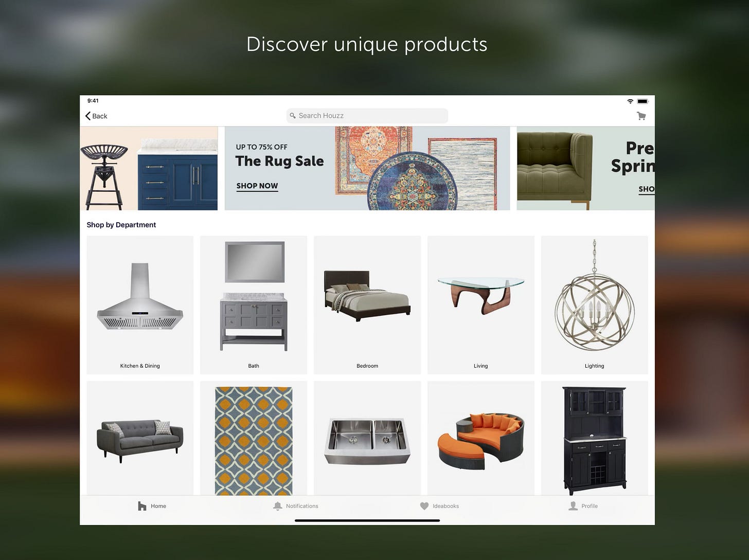Click the 'UP TO 75% OFF' text
Viewport: 749px width, 560px height.
pyautogui.click(x=262, y=147)
